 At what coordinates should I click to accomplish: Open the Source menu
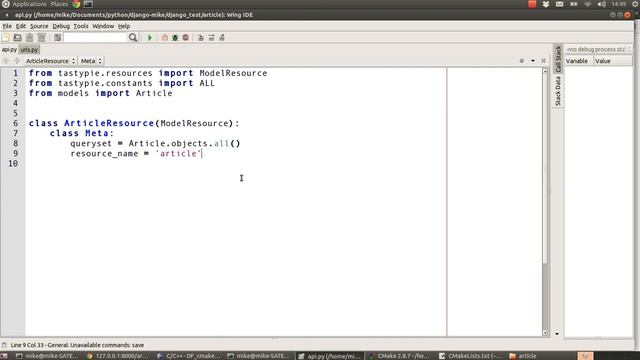[x=39, y=26]
